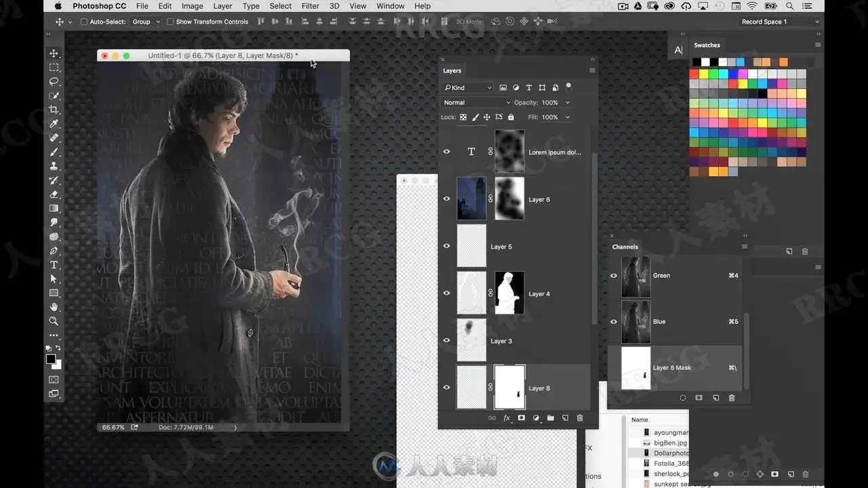The height and width of the screenshot is (488, 868).
Task: Open the Layer menu in menu bar
Action: 222,6
